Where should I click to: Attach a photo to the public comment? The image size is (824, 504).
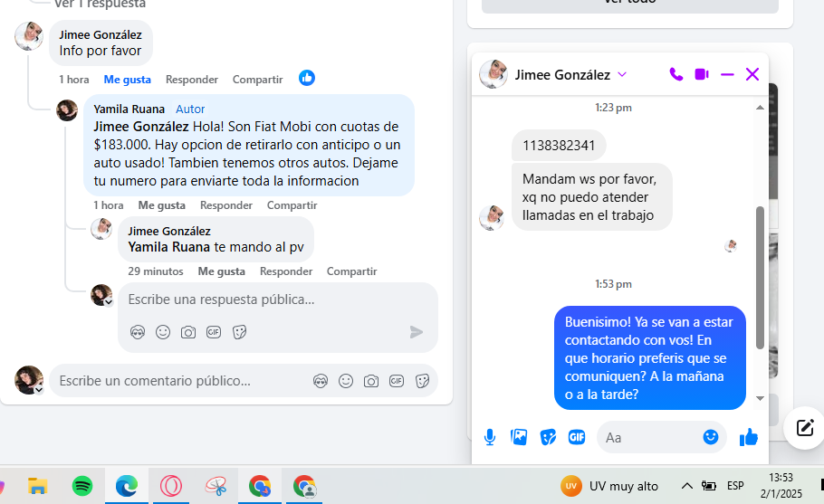point(371,381)
